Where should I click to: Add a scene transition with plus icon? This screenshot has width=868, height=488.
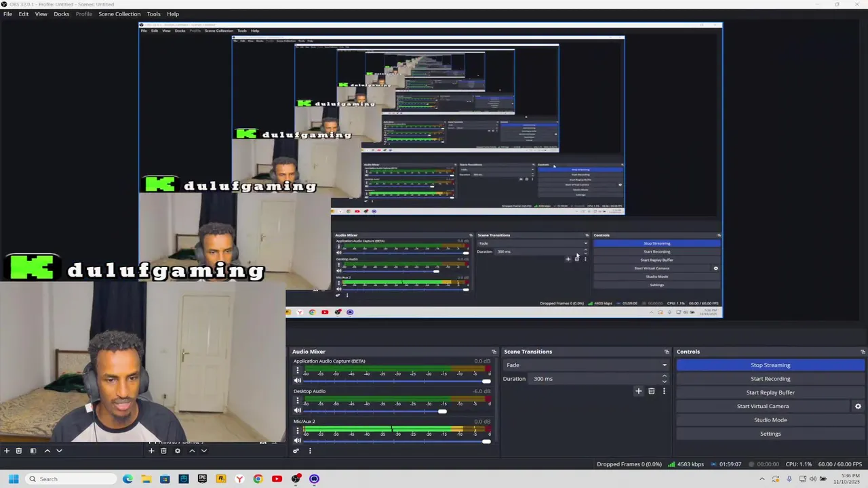[638, 391]
